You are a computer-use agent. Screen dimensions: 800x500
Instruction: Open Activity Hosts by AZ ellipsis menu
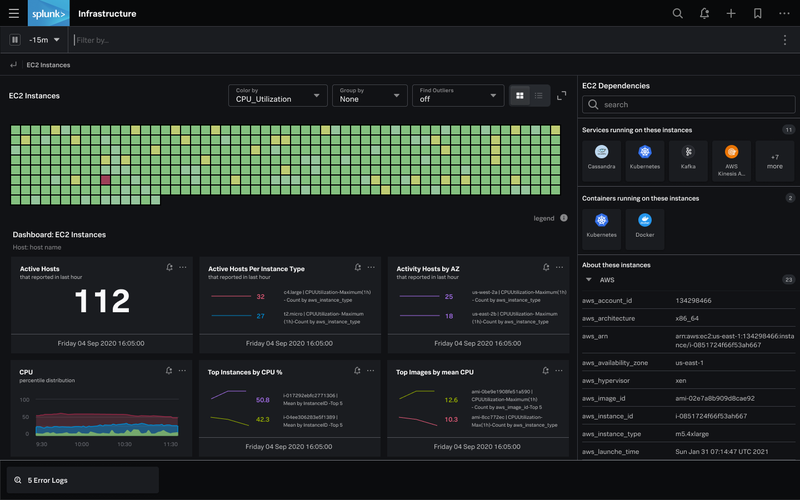click(559, 267)
